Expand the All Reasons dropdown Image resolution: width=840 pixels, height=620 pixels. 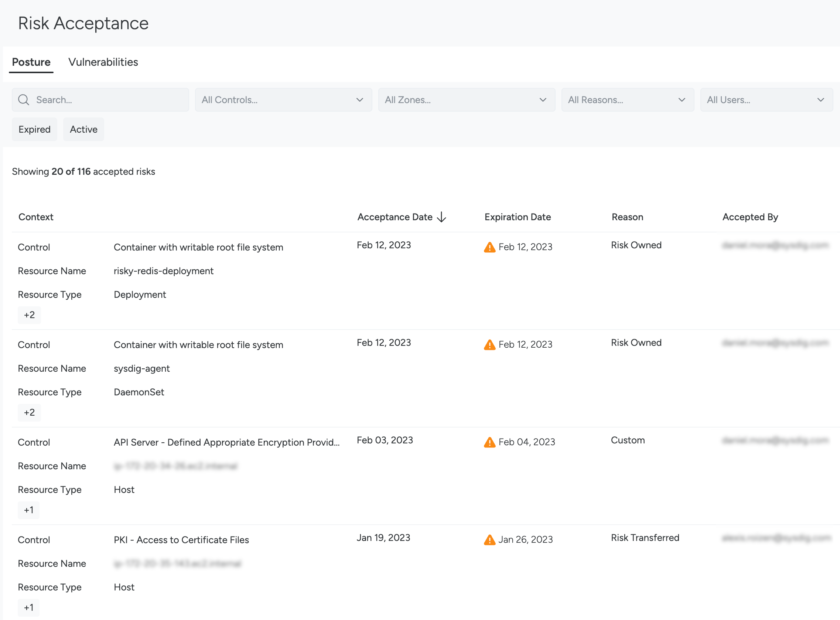[x=627, y=100]
